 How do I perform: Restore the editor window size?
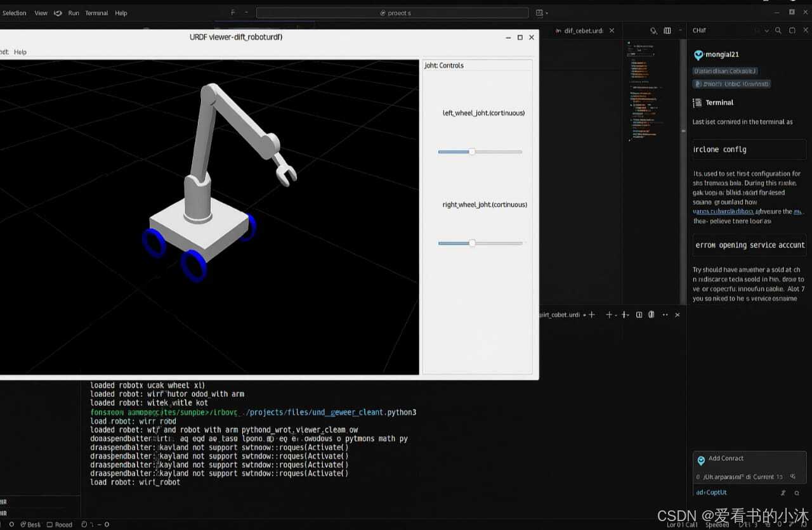792,12
